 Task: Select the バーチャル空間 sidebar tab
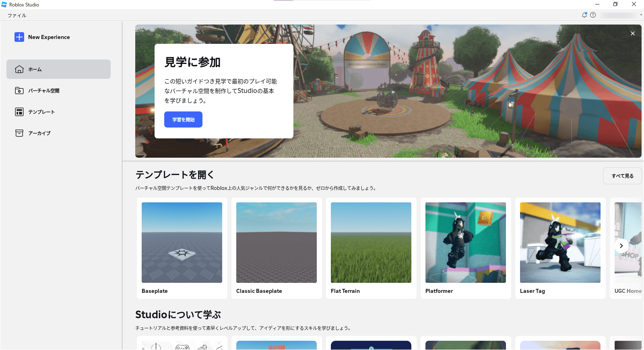tap(58, 91)
